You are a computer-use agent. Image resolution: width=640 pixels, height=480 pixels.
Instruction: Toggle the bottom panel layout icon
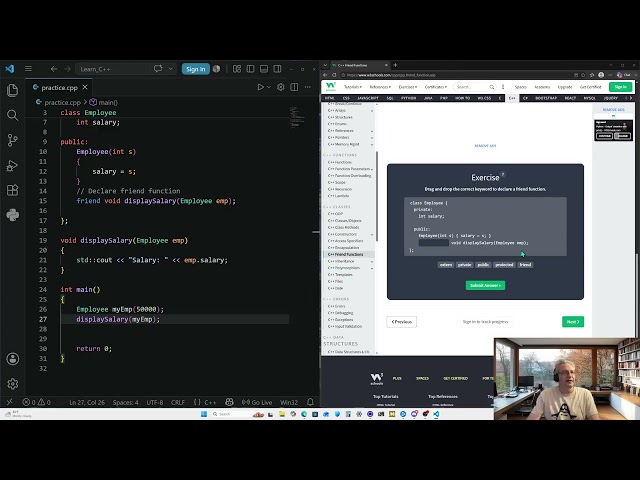click(x=264, y=69)
